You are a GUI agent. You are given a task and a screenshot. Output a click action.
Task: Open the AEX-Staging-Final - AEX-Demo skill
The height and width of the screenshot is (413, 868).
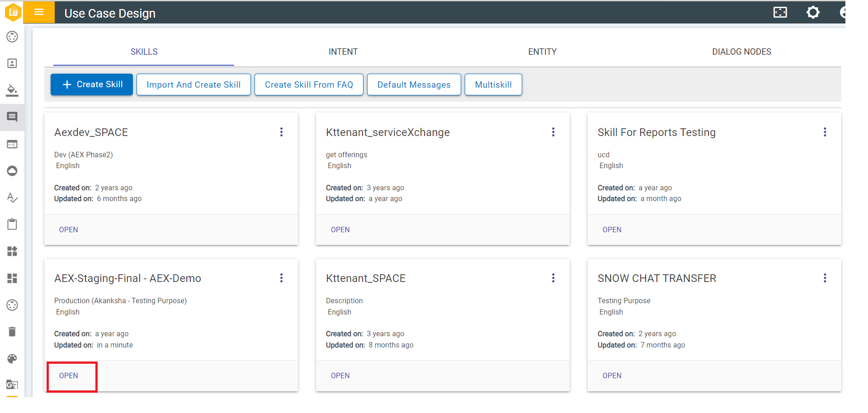pyautogui.click(x=69, y=375)
